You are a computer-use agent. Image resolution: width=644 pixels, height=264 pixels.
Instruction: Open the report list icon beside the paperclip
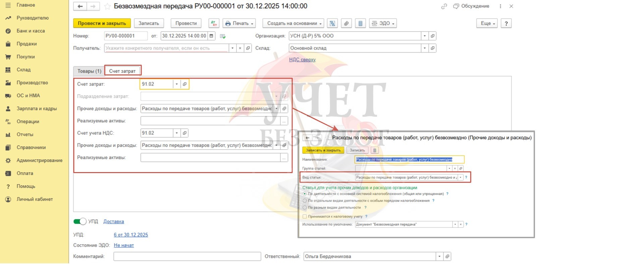pos(361,23)
